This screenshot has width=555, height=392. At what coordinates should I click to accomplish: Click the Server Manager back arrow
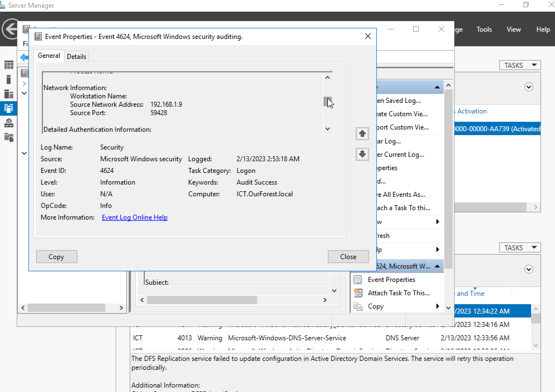click(11, 29)
